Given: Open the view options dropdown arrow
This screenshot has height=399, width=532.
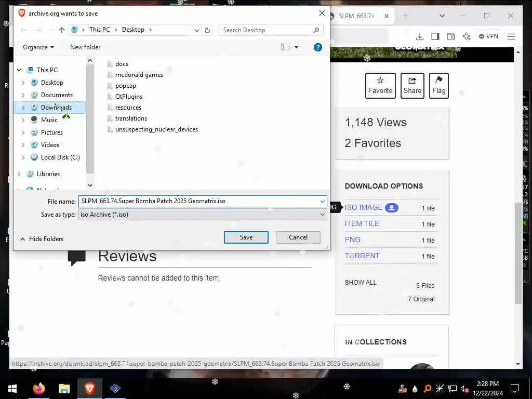Looking at the screenshot, I should coord(296,47).
